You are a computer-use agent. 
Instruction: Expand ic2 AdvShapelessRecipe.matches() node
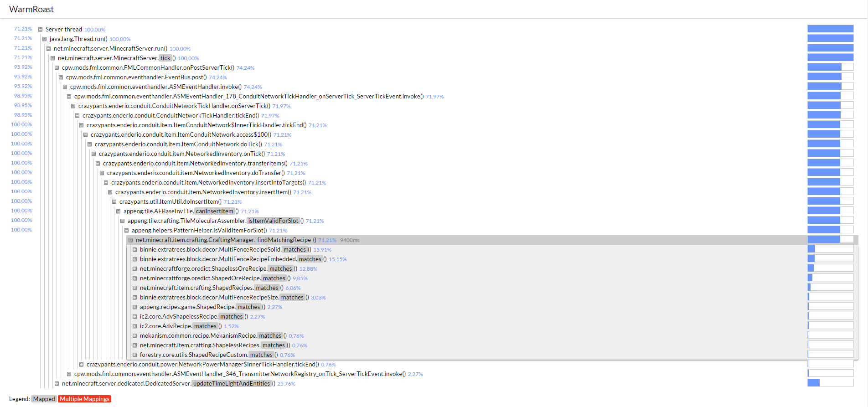point(134,317)
